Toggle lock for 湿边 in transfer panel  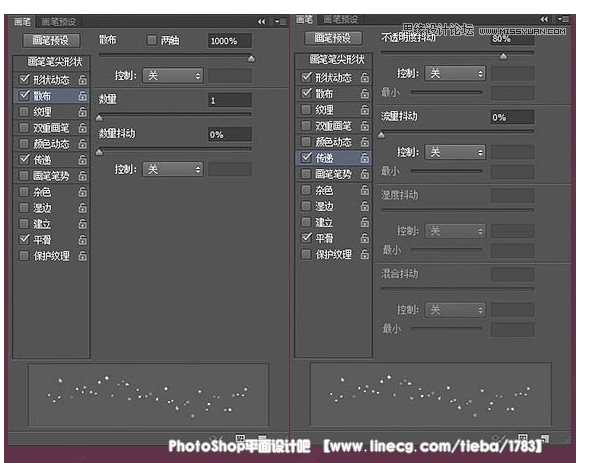coord(364,206)
